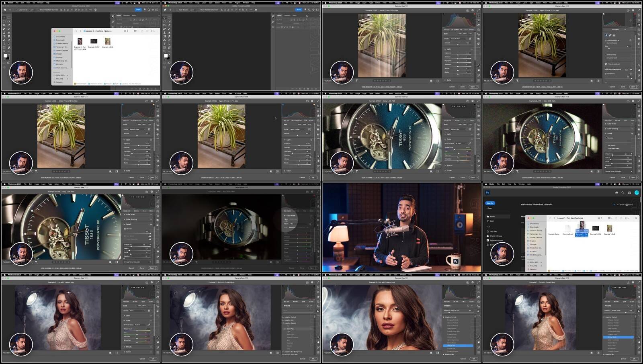Click Temperature slider beside the close-up watch photo

458,149
